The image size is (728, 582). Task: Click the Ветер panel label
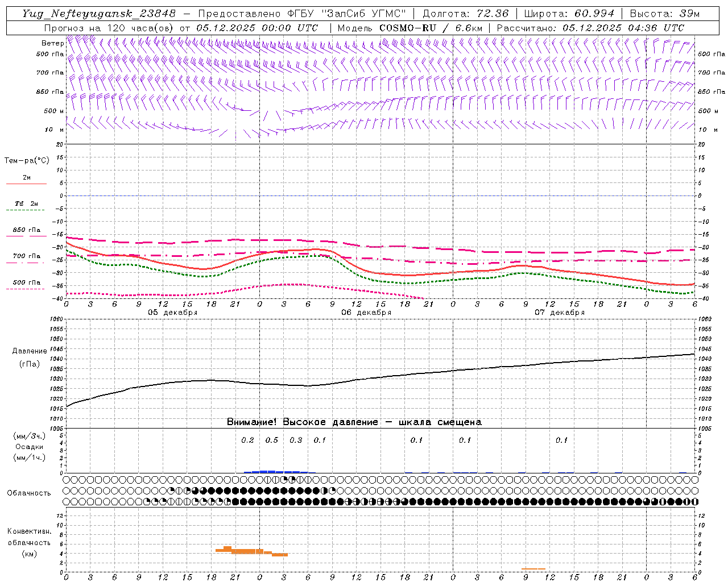[x=52, y=43]
